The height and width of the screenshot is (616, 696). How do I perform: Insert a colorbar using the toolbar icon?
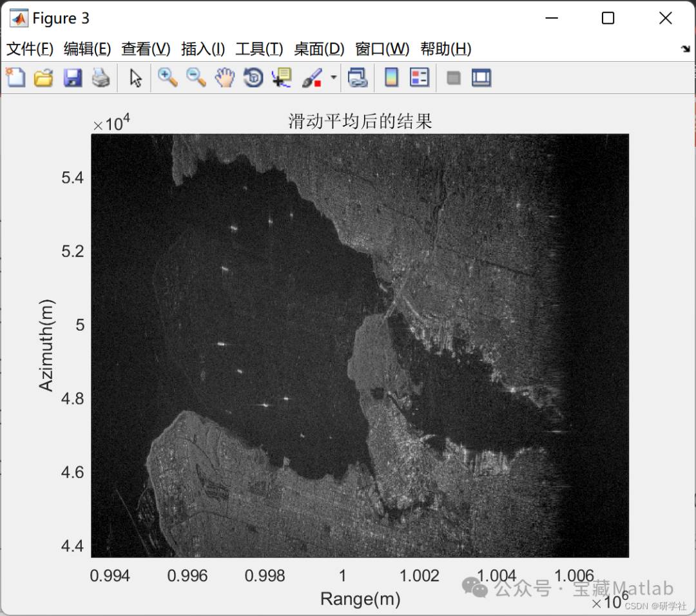point(392,78)
